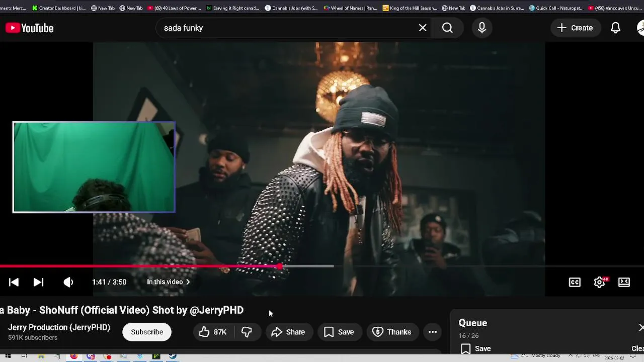This screenshot has height=362, width=644.
Task: Clear the search text with the X icon
Action: pos(423,28)
